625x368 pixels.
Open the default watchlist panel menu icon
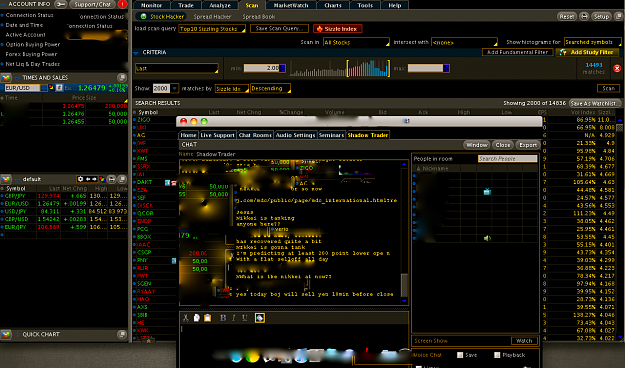tap(122, 179)
